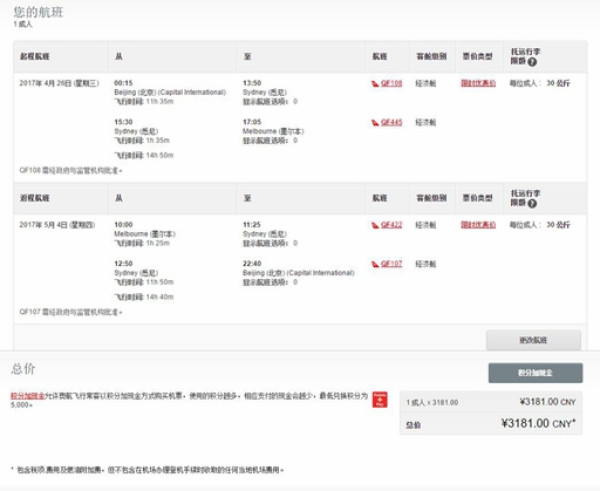Image resolution: width=600 pixels, height=491 pixels.
Task: Click Qantas logo beside QF107
Action: click(375, 264)
